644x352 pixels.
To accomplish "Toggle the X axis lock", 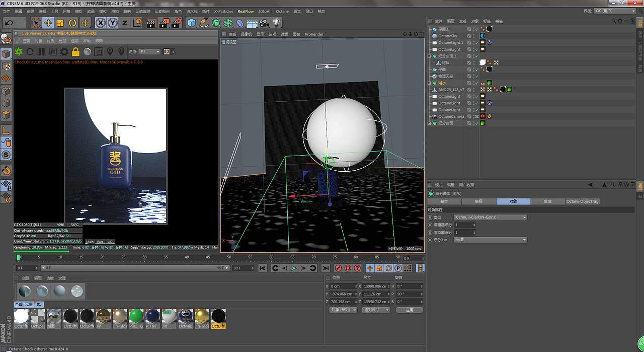I will coord(101,23).
